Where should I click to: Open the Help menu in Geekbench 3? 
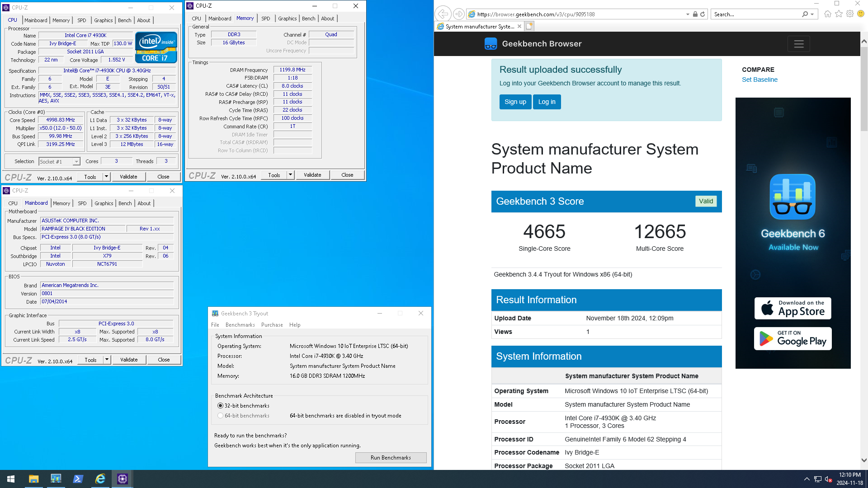click(x=295, y=325)
